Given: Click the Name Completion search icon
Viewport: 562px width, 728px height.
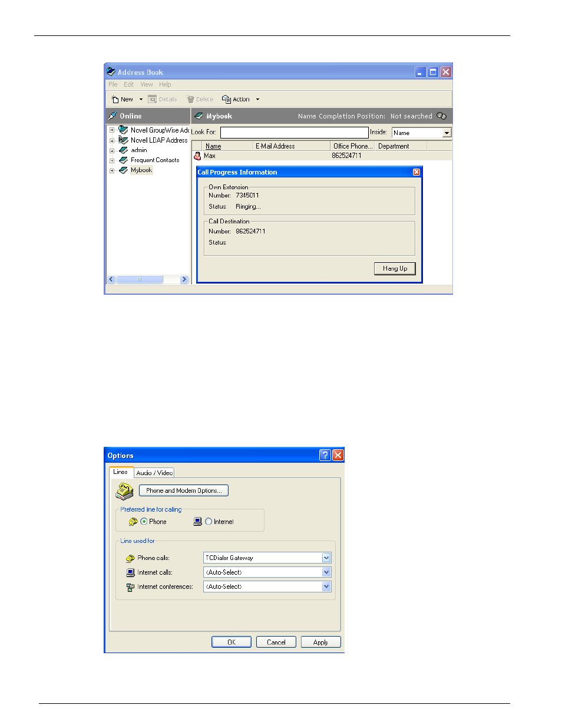Looking at the screenshot, I should [442, 116].
